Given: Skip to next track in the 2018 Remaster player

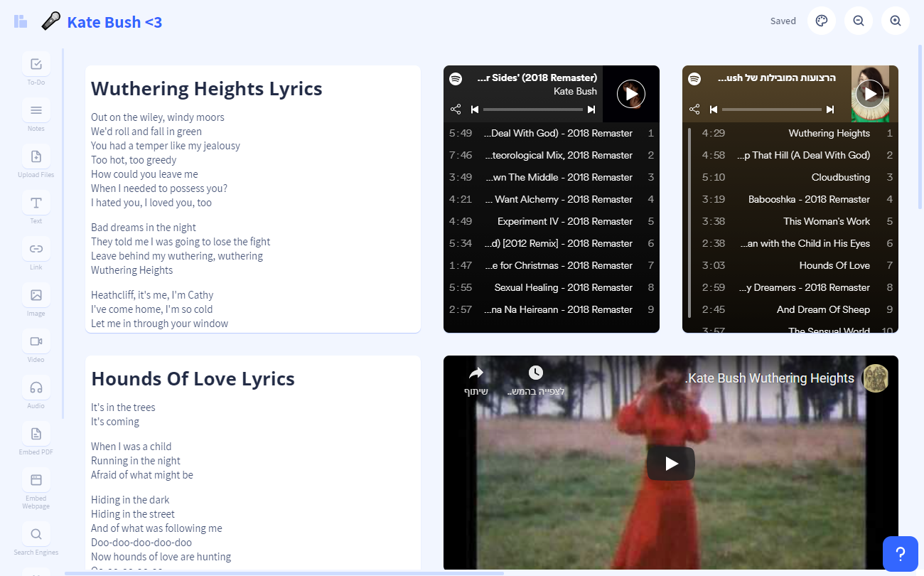Looking at the screenshot, I should (x=591, y=110).
